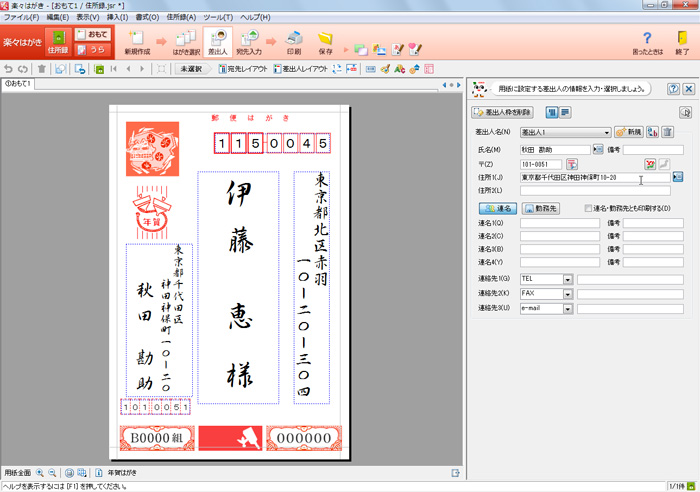Click the 保存 save folder icon
Screen dimensions: 700x492
pos(325,42)
